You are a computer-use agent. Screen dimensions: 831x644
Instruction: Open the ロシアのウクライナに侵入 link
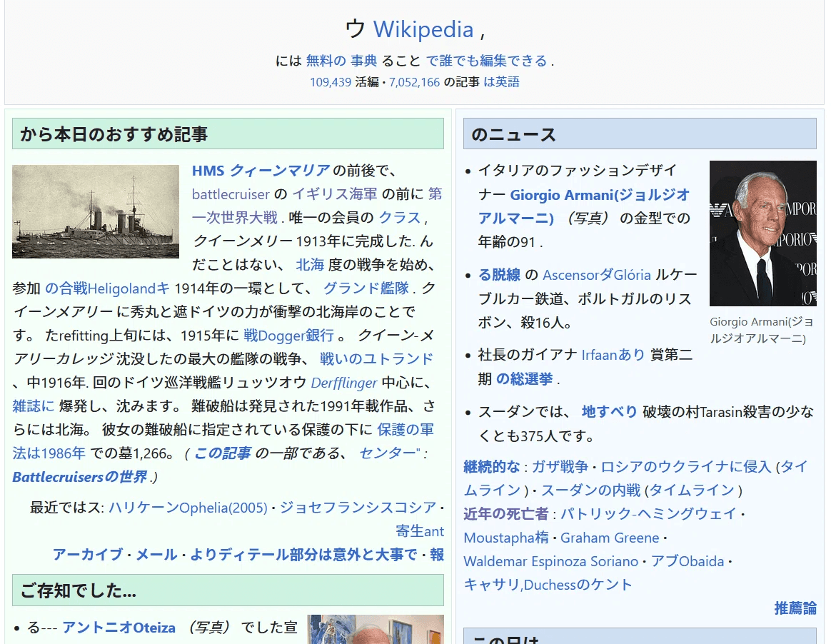(x=685, y=467)
